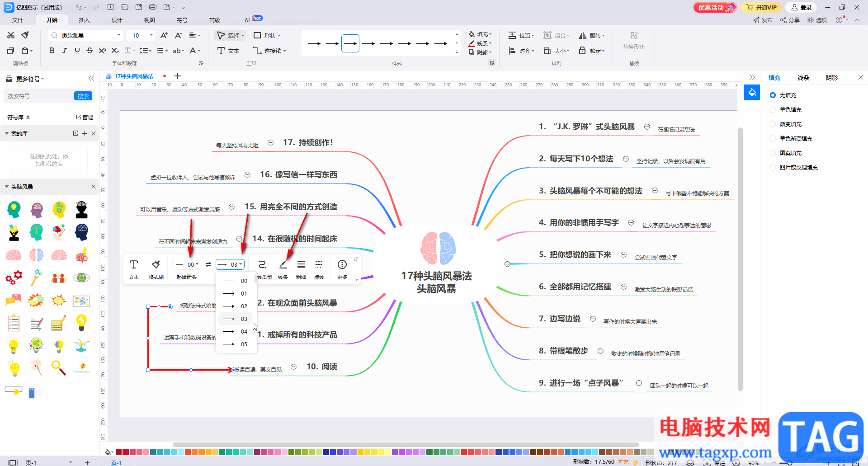Click Format Painter in the ribbon
Viewport: 868px width, 466px height.
(25, 35)
